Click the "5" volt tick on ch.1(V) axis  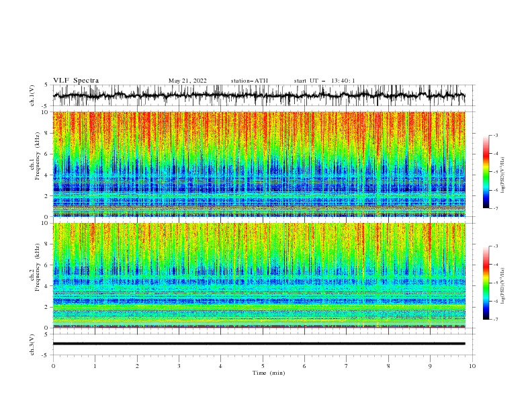(x=46, y=85)
